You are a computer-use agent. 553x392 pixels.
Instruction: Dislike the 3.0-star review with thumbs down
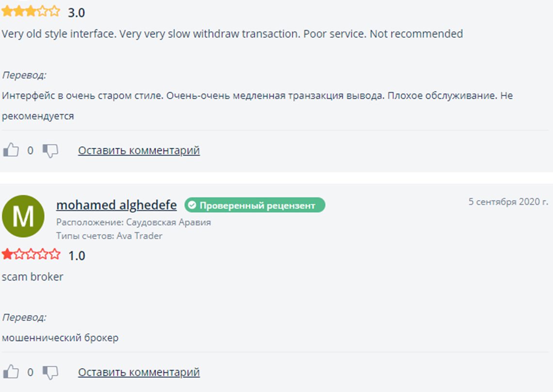click(50, 151)
